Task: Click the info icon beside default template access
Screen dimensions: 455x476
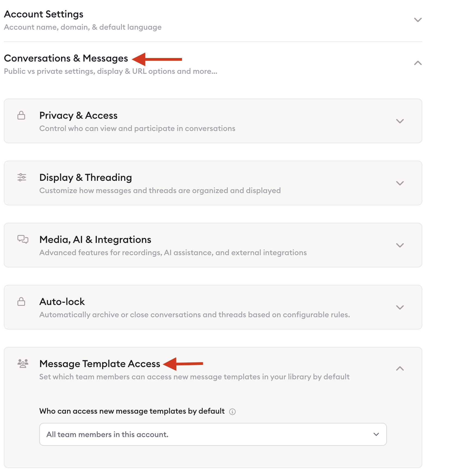Action: (x=232, y=411)
